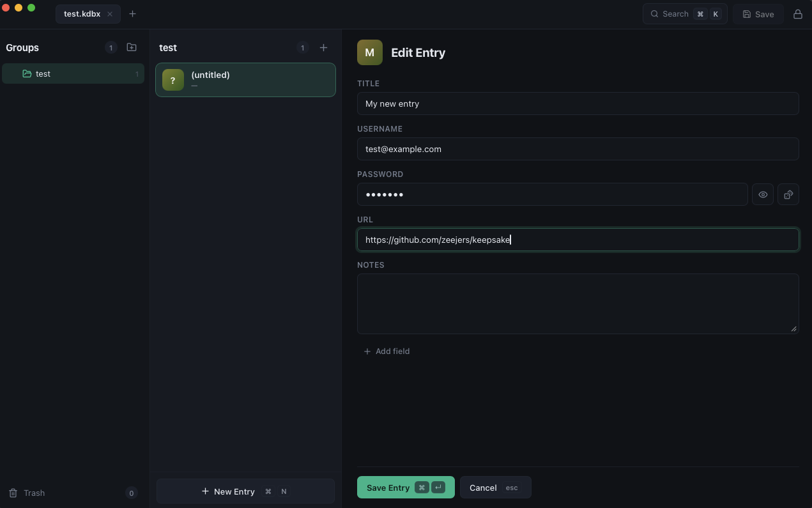
Task: Click the Notes text area
Action: (578, 304)
